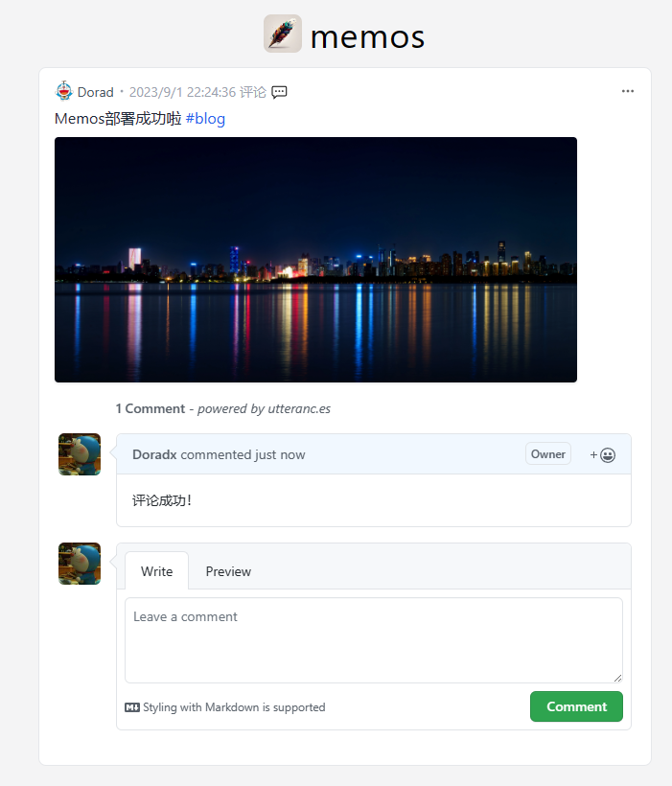Screen dimensions: 672x786
Task: Click the Owner badge on the comment
Action: (x=548, y=453)
